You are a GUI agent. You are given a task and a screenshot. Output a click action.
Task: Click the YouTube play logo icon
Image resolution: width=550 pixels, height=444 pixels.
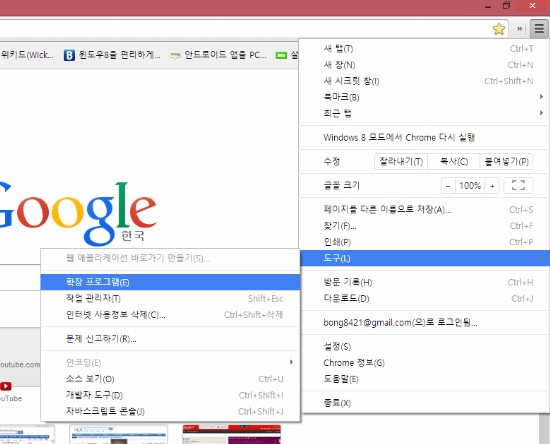click(6, 386)
